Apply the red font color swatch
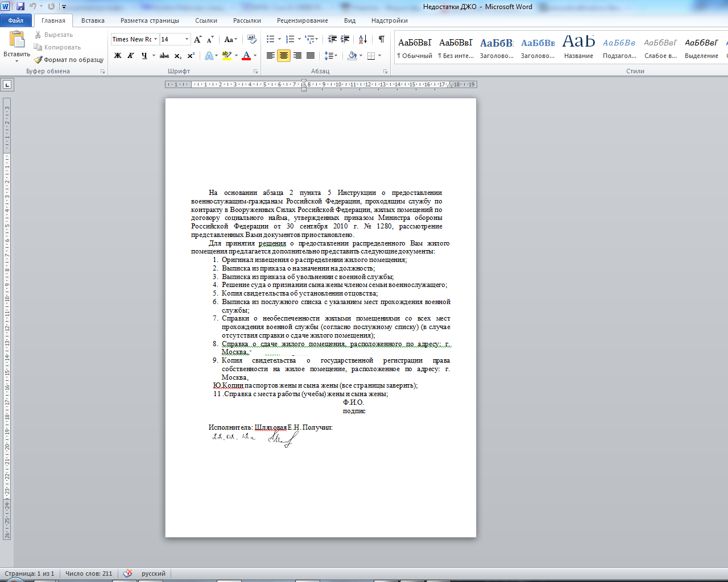 (x=246, y=56)
